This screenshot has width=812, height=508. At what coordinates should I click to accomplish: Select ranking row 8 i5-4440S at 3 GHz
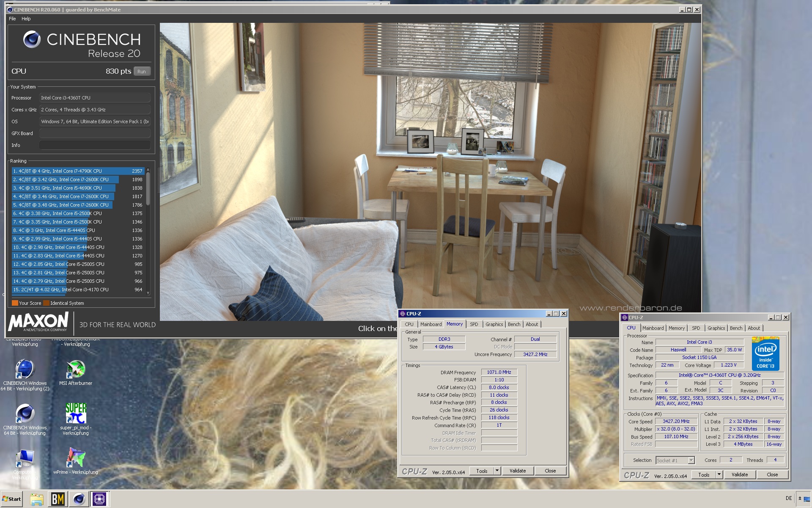(78, 230)
